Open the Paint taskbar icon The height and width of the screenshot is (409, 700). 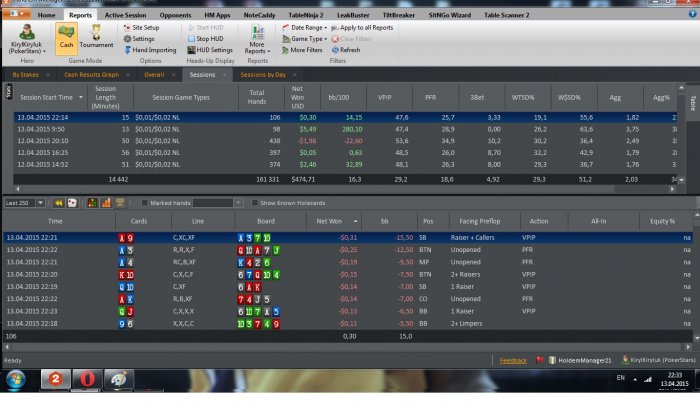[x=119, y=380]
